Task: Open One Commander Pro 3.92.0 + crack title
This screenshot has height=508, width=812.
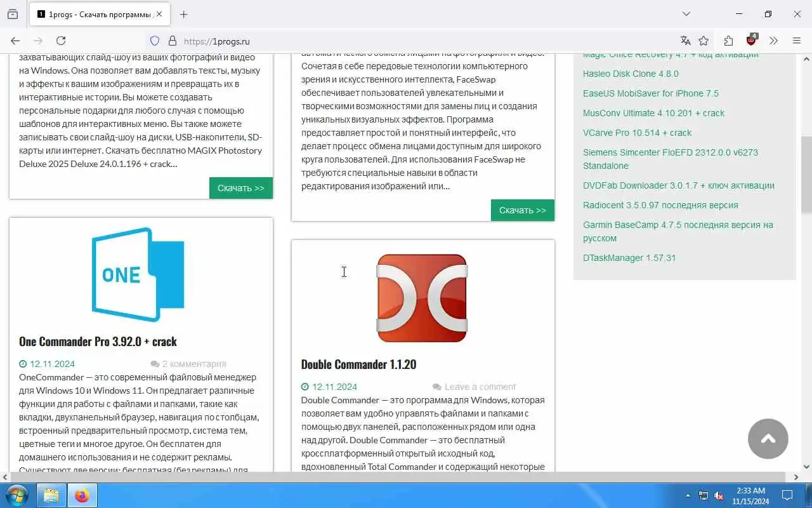Action: (x=98, y=341)
